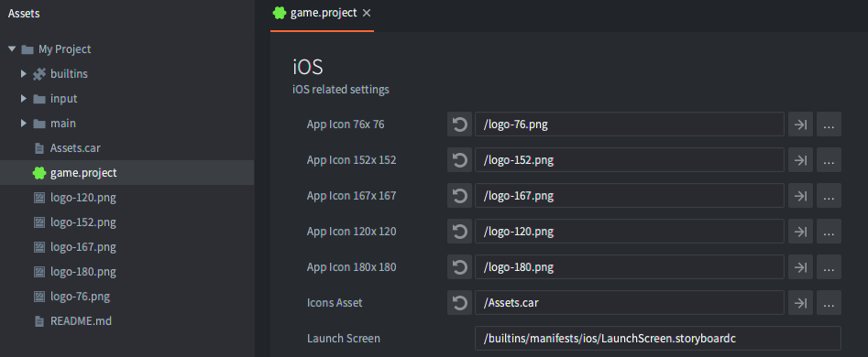Reset App Icon 120x 120 value
868x357 pixels.
point(459,232)
